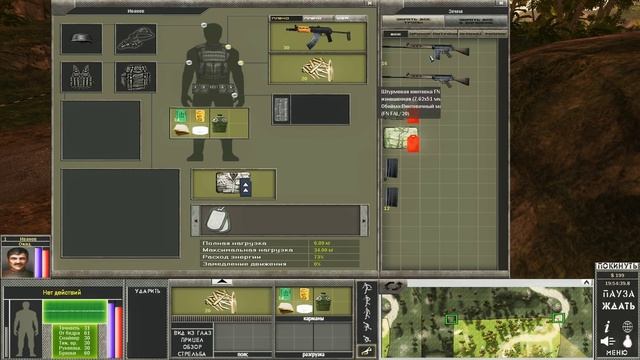Open the МЕНЮ button
The width and height of the screenshot is (640, 360).
617,352
